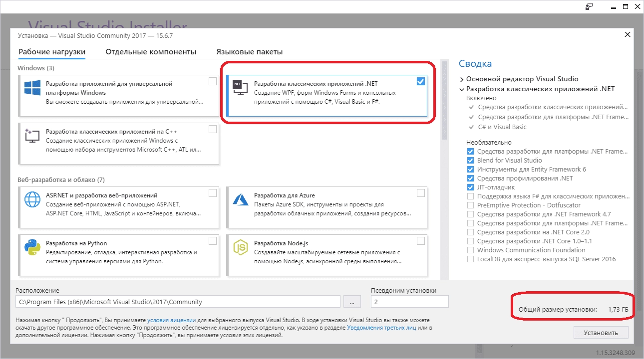The width and height of the screenshot is (644, 359).
Task: Enable Windows Communication Foundation component
Action: click(x=470, y=250)
